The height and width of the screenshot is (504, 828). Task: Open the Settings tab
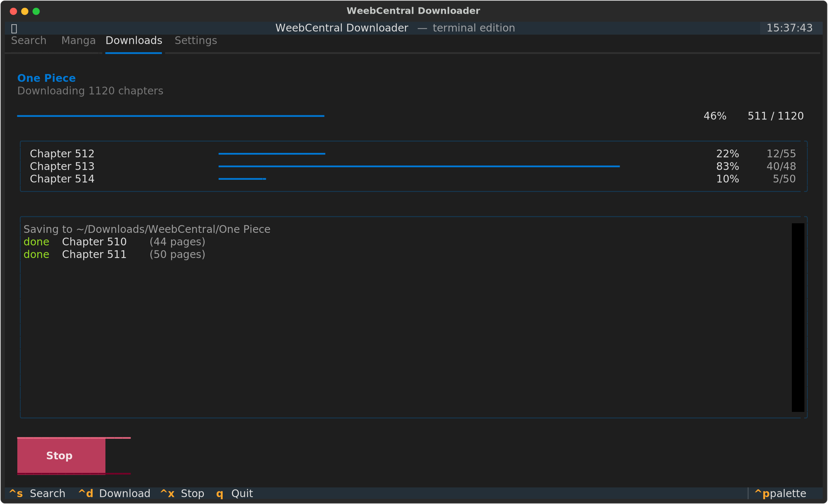pyautogui.click(x=196, y=41)
